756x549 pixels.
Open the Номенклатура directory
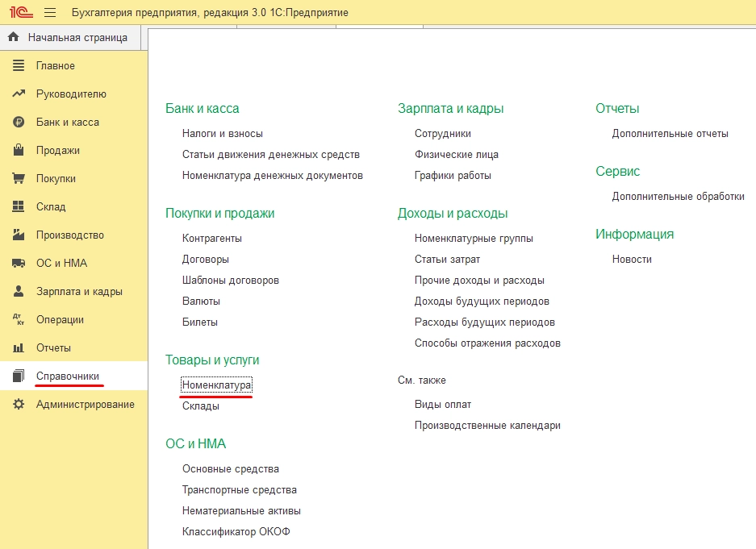(216, 385)
